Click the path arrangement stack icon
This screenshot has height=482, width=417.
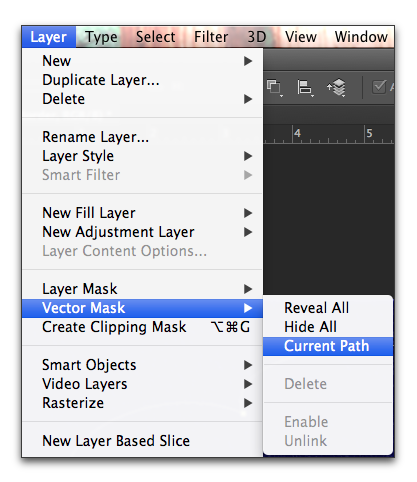point(337,88)
